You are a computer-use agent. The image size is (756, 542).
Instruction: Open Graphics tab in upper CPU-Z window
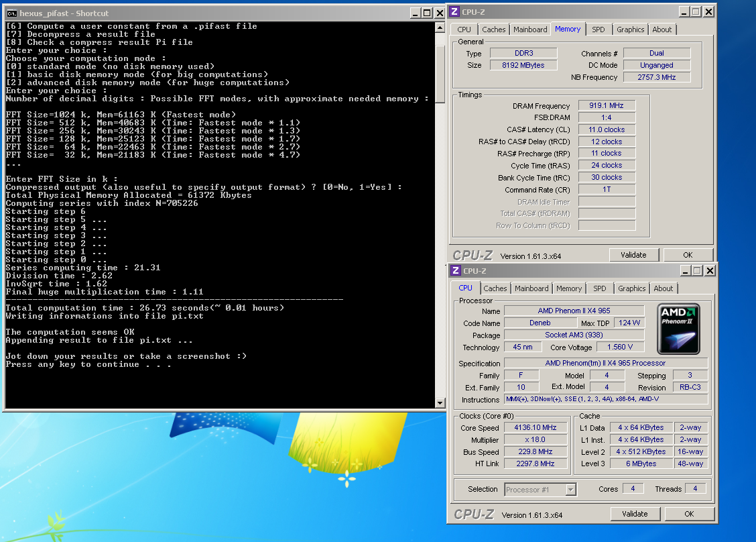click(630, 30)
